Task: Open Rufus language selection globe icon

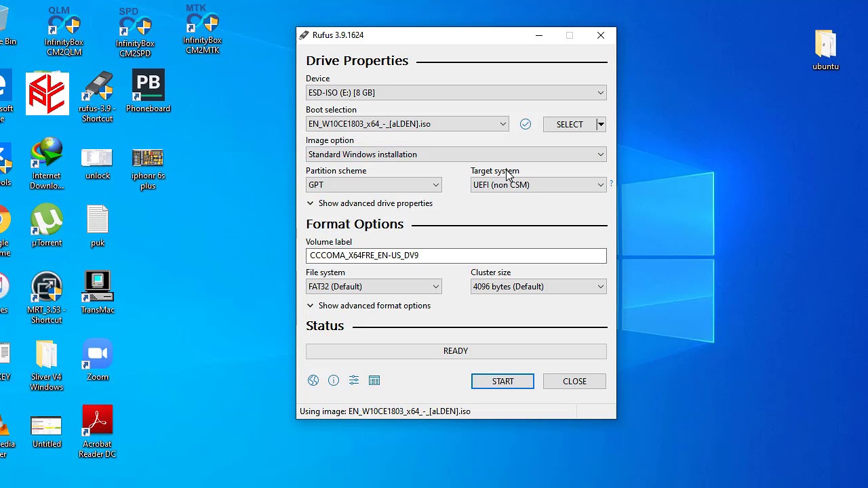Action: click(x=313, y=381)
